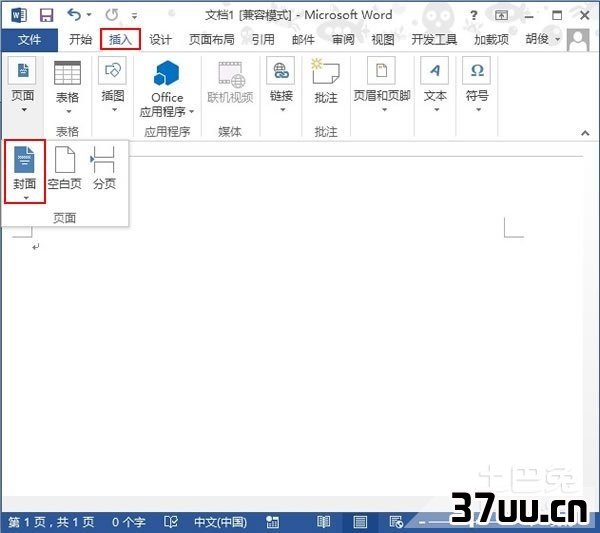Viewport: 600px width, 533px height.
Task: Click the Word application icon in title bar
Action: coord(19,15)
